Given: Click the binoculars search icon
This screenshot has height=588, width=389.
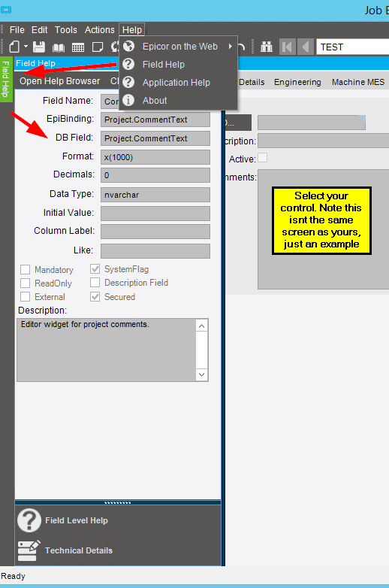Looking at the screenshot, I should tap(267, 47).
